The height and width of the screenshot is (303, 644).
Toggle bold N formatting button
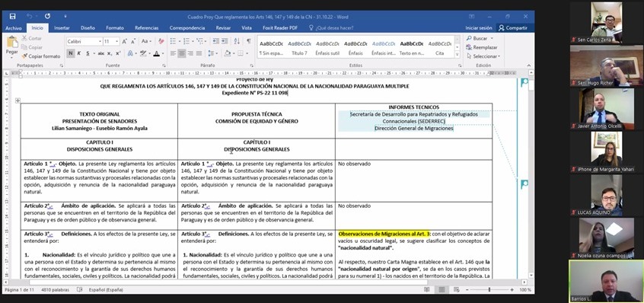(71, 53)
